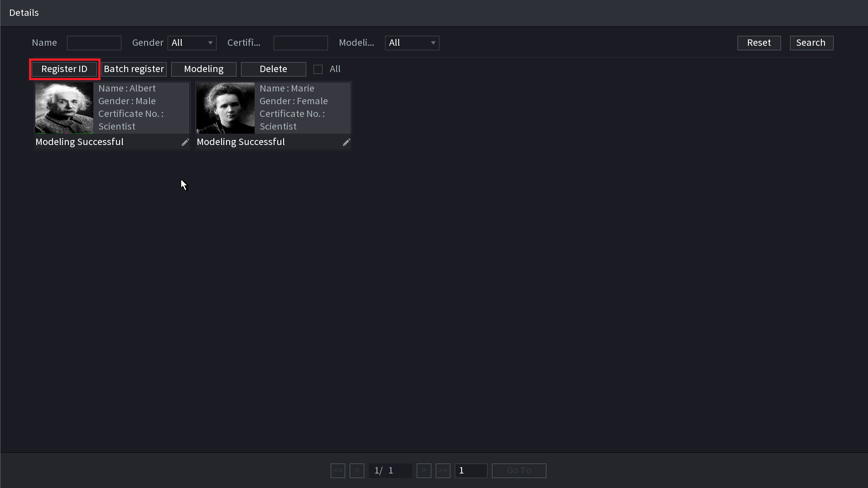Click the Reset button
Image resolution: width=868 pixels, height=488 pixels.
[x=759, y=43]
